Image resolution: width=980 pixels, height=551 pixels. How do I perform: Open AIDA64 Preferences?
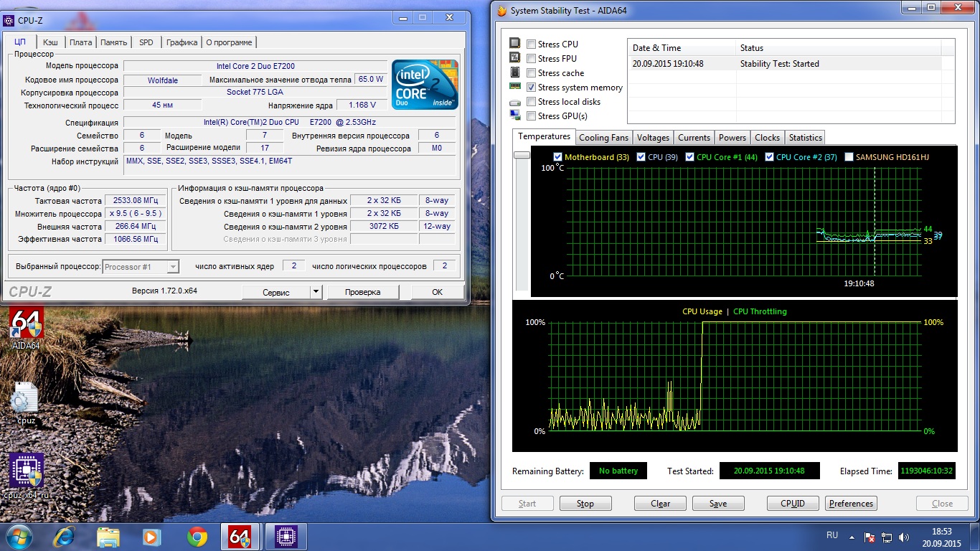[851, 504]
